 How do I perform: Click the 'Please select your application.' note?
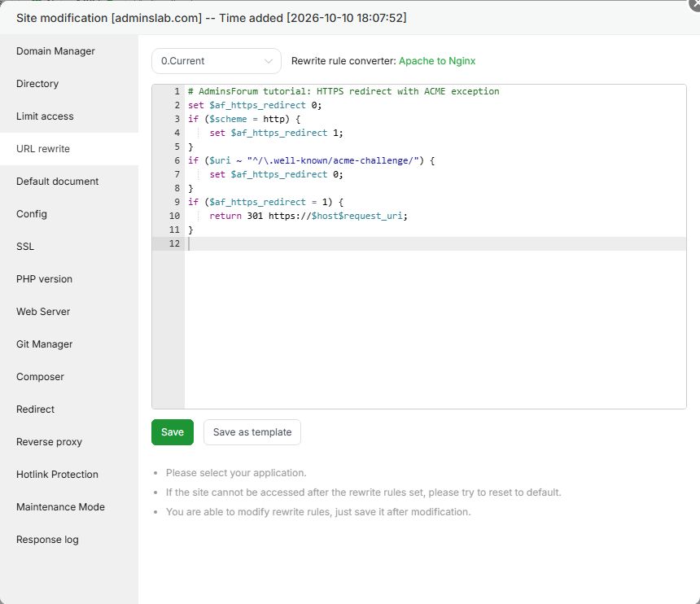pyautogui.click(x=236, y=473)
